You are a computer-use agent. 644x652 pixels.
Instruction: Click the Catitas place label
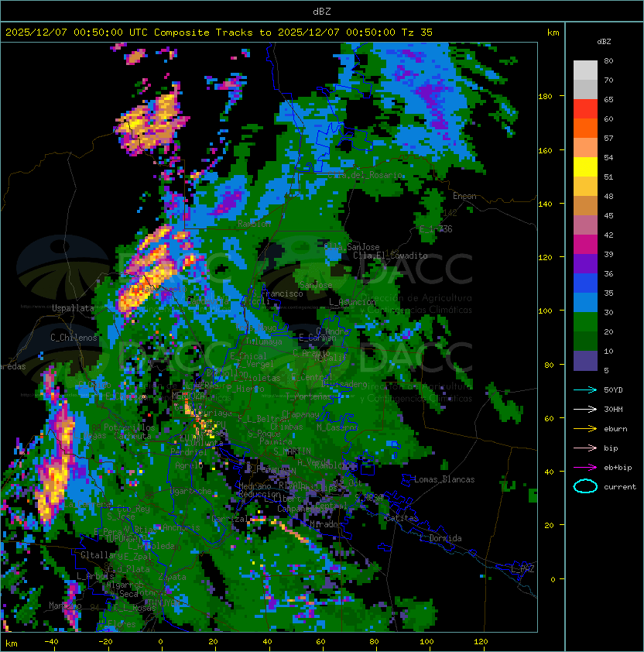click(402, 518)
